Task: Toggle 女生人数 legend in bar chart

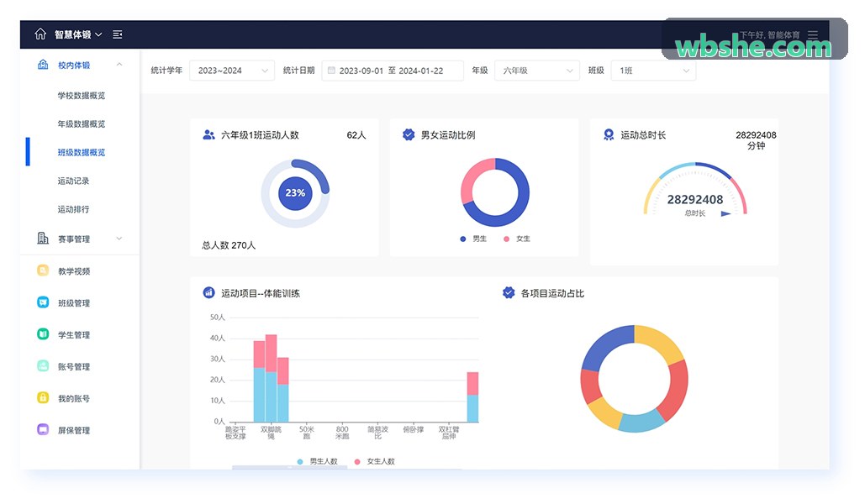Action: pos(375,461)
